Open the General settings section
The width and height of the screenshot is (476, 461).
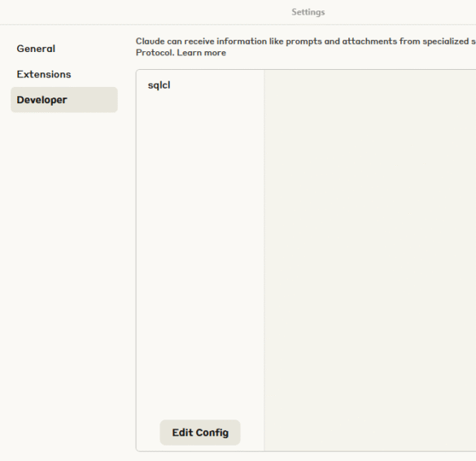pyautogui.click(x=36, y=49)
